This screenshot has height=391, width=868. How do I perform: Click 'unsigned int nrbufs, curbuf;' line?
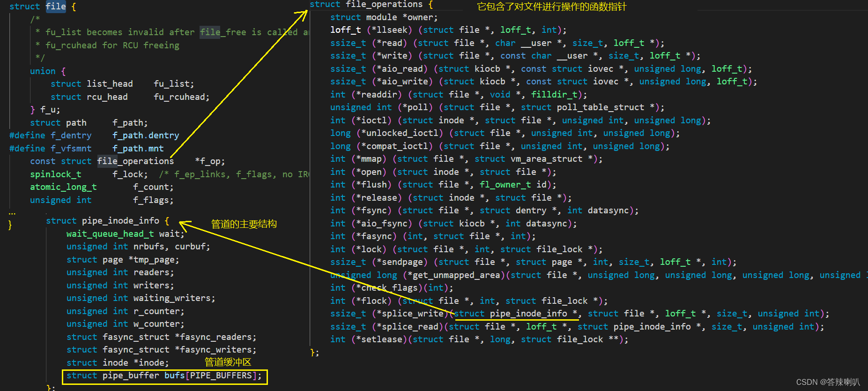click(138, 247)
